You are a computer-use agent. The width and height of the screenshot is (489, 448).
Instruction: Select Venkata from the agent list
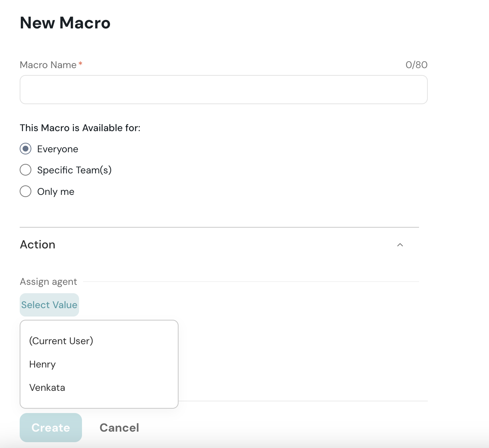(x=47, y=388)
